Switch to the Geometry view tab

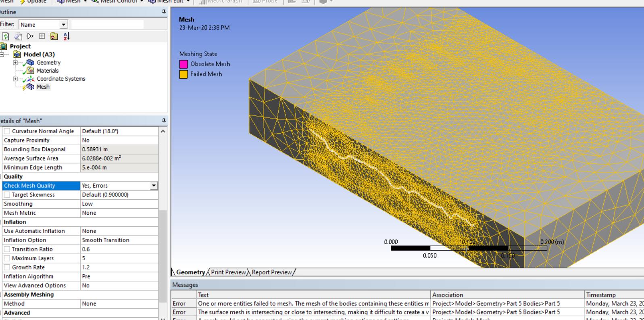[190, 272]
